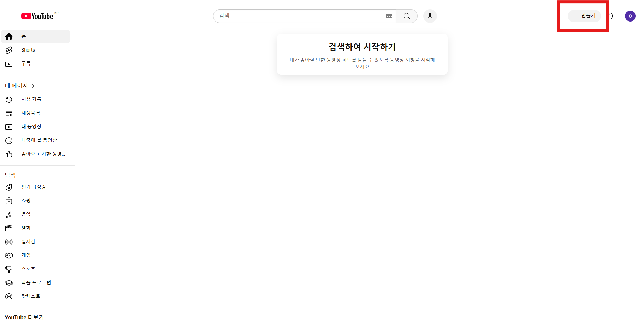Click the subscriptions (구독) icon
644x327 pixels.
(9, 64)
